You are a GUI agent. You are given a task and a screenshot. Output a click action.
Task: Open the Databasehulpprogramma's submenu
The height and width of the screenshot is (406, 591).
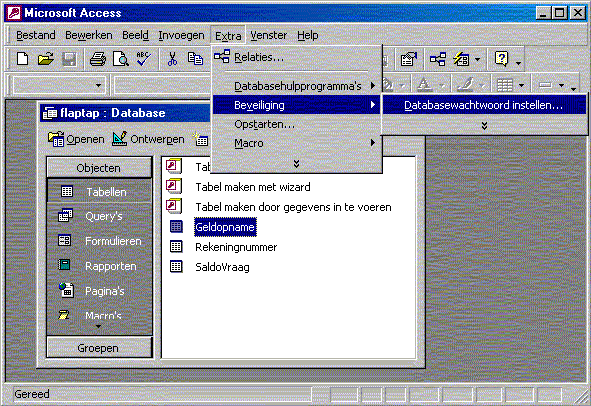(x=297, y=86)
